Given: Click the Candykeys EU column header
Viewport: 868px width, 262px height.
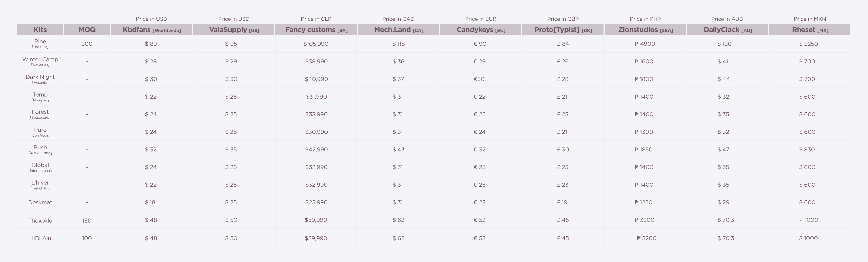Looking at the screenshot, I should [x=481, y=30].
